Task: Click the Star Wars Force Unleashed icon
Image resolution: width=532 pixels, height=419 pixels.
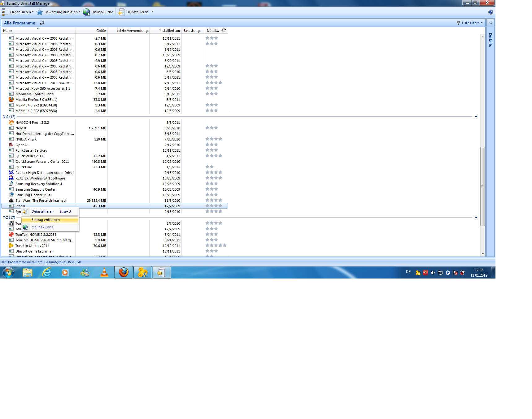Action: click(11, 200)
